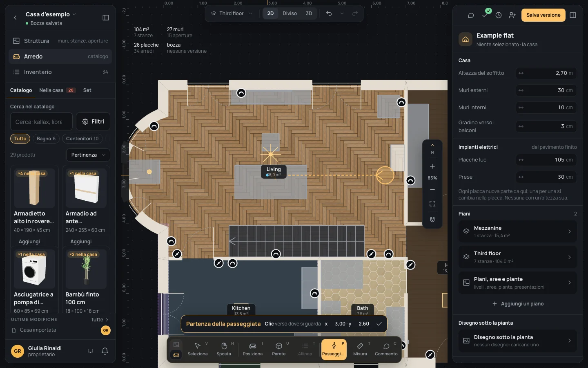Select the Commento tool
Screen dimensions: 588x368
coord(386,349)
